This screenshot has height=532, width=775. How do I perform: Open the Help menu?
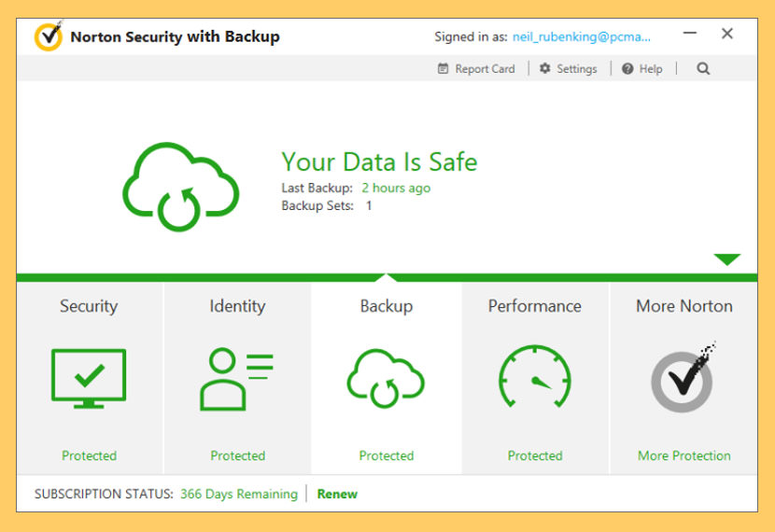pos(642,69)
